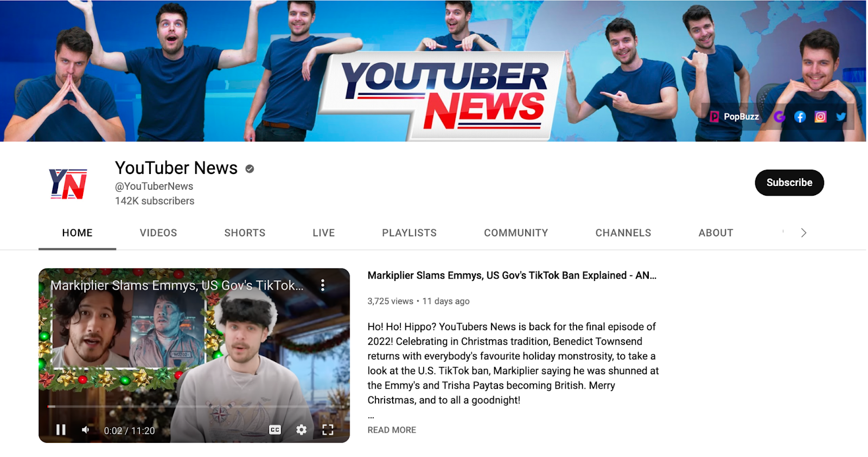Click the '3,725 views' text
The width and height of the screenshot is (868, 457).
click(390, 301)
